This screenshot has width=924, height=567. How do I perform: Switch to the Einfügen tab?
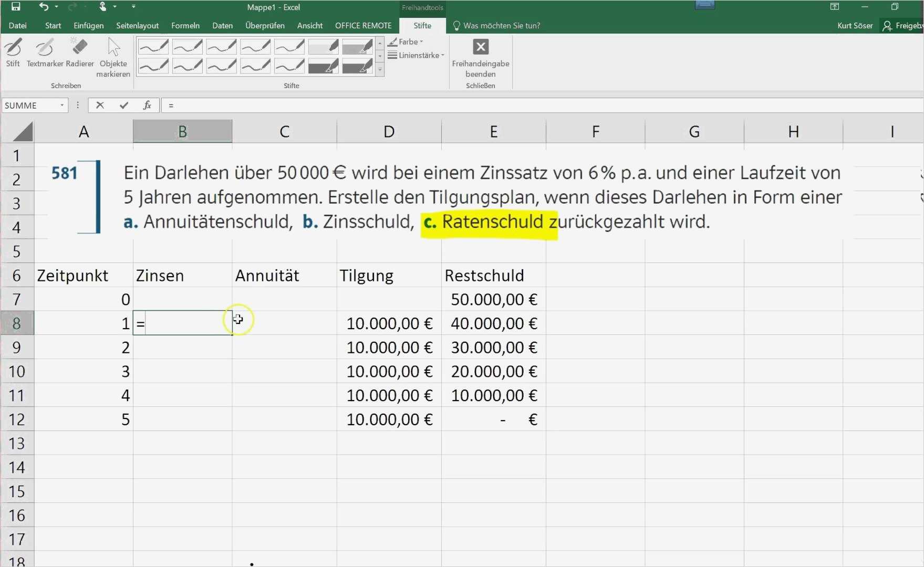(x=89, y=25)
